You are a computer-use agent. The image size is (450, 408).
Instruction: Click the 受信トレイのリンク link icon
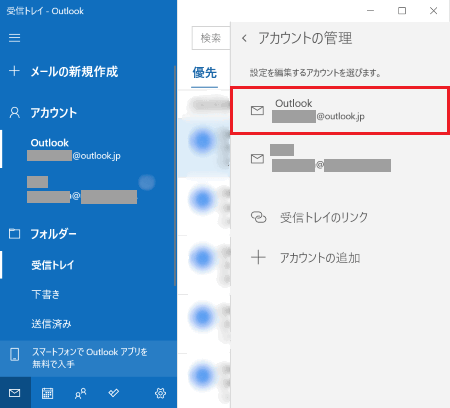click(258, 217)
